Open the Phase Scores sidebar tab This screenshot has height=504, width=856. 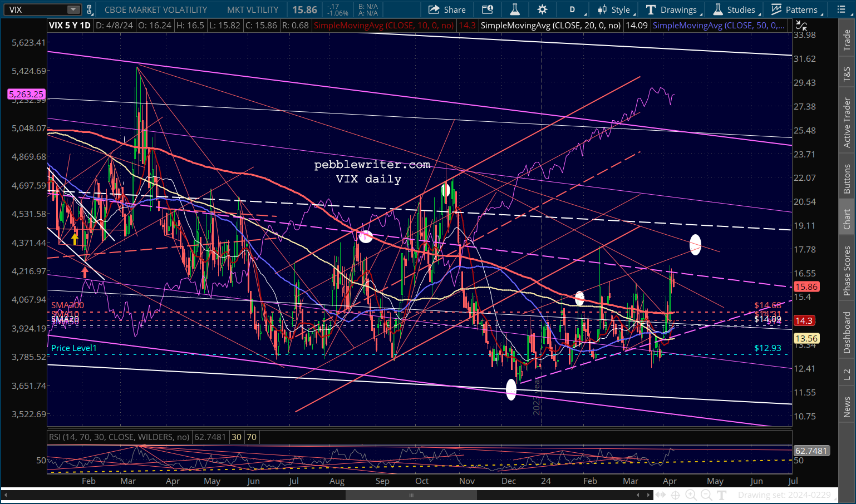tap(847, 271)
